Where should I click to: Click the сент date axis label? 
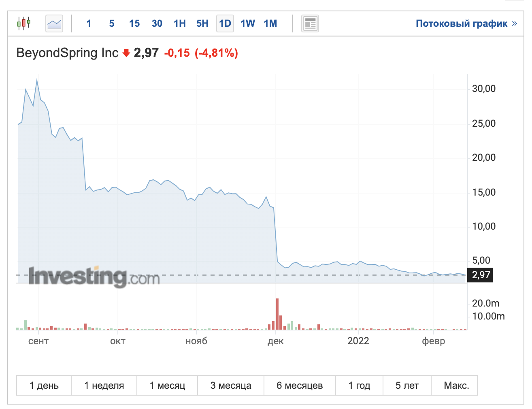[x=38, y=341]
